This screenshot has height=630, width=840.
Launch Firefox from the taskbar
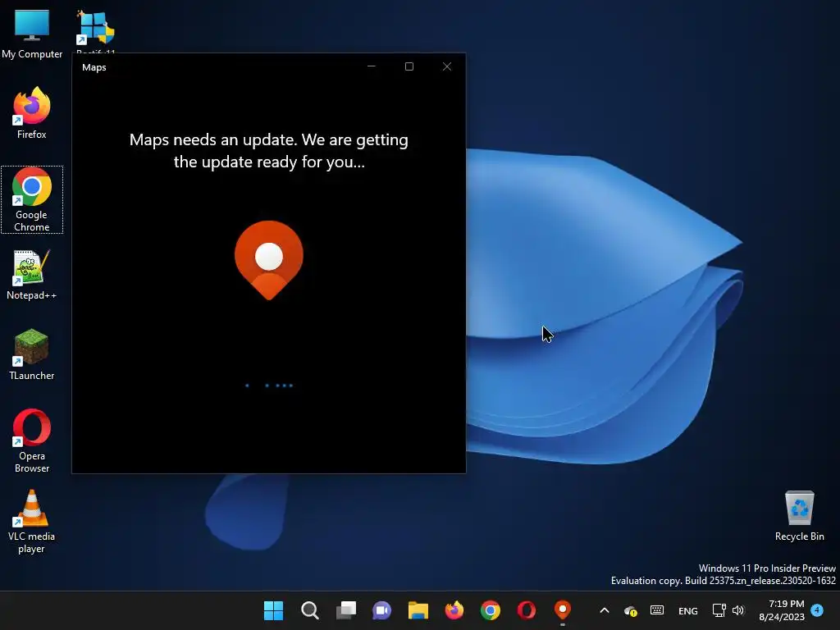tap(454, 610)
